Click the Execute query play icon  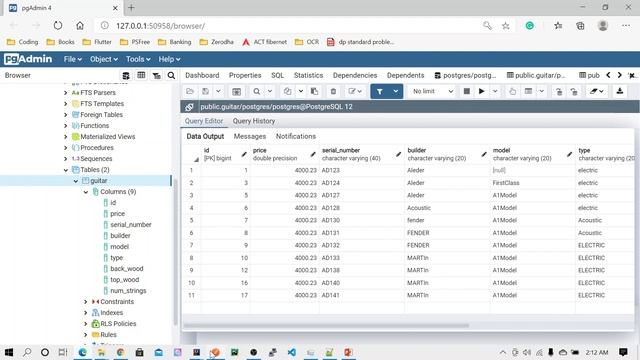coord(482,91)
